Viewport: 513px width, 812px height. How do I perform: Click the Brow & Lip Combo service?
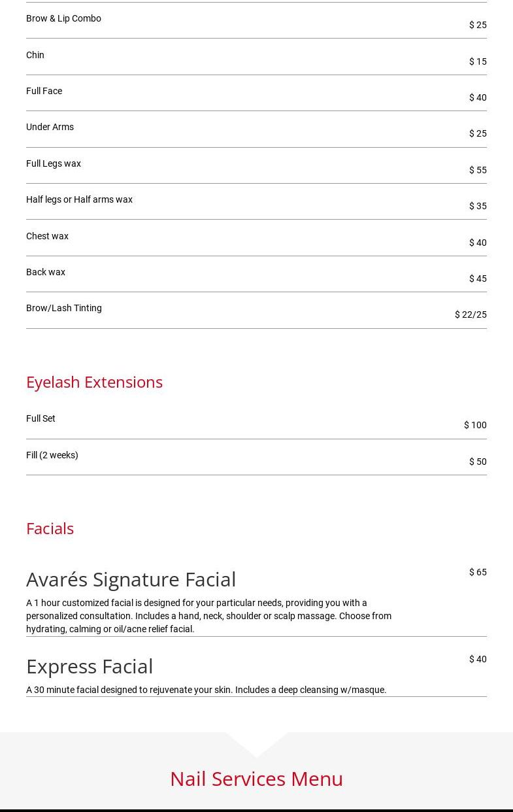[x=63, y=18]
